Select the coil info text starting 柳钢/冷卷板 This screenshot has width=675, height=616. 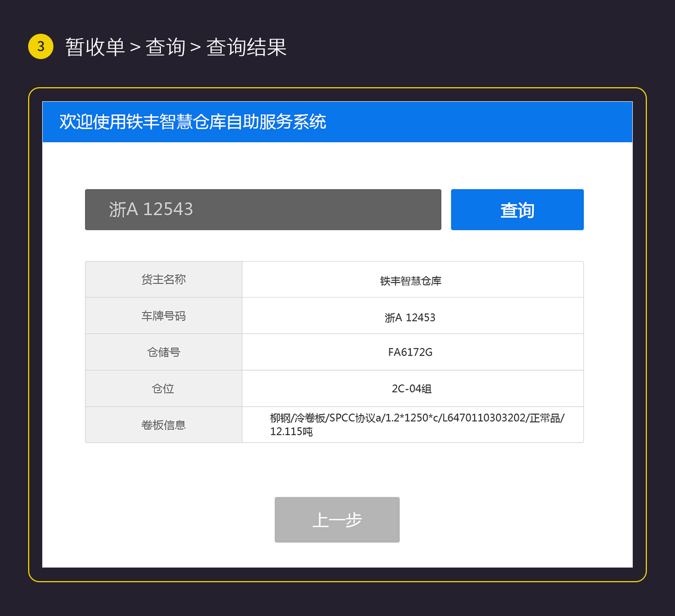click(417, 425)
